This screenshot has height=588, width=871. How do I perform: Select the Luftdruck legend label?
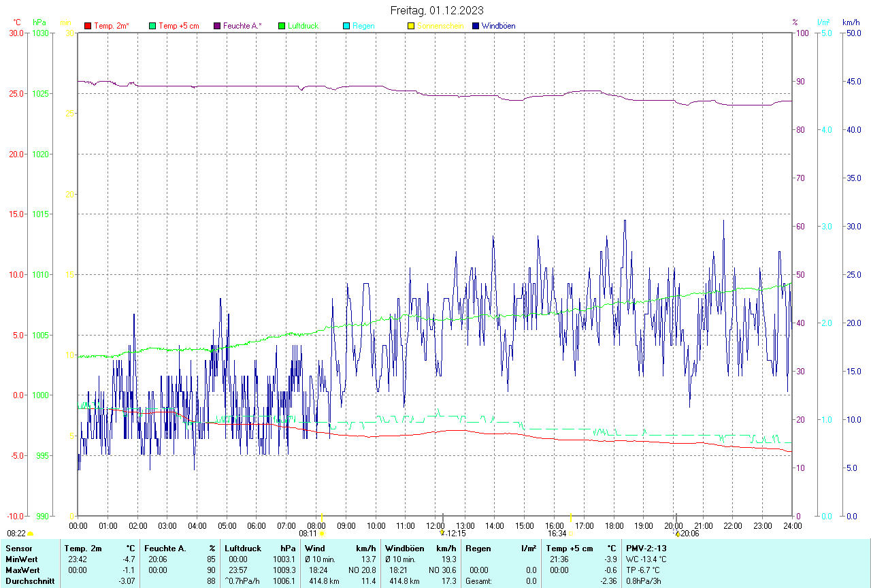click(303, 26)
